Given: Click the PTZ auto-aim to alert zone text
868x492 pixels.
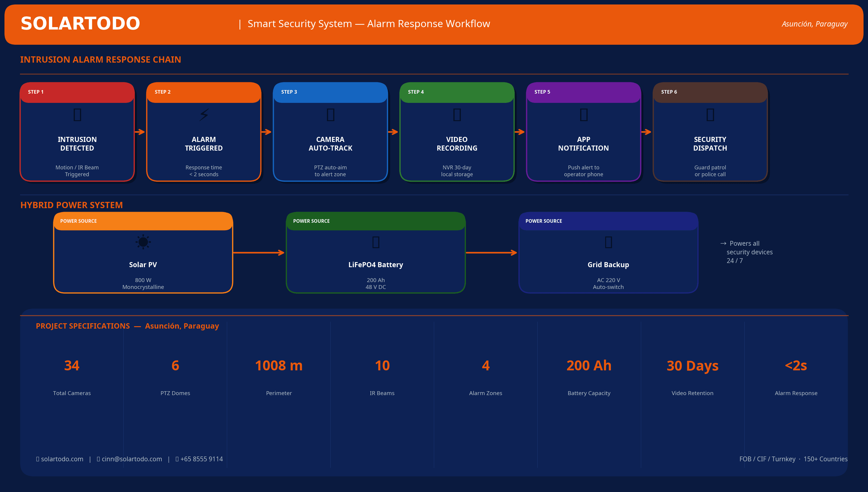Looking at the screenshot, I should 330,171.
